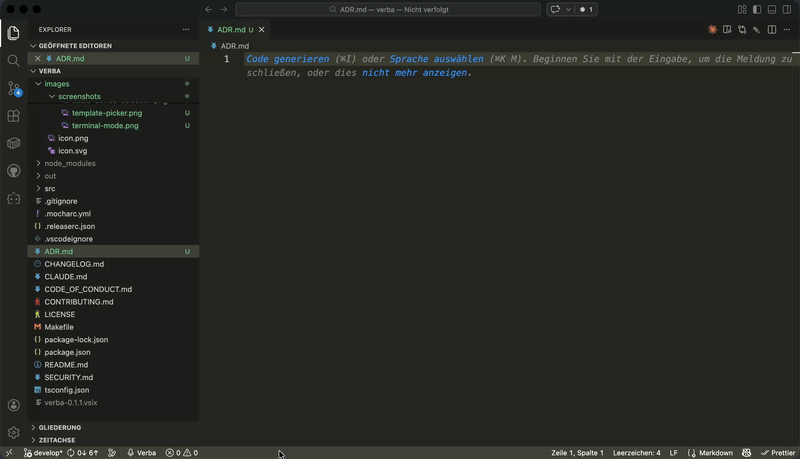
Task: Open the Explorer more actions menu
Action: click(x=185, y=30)
